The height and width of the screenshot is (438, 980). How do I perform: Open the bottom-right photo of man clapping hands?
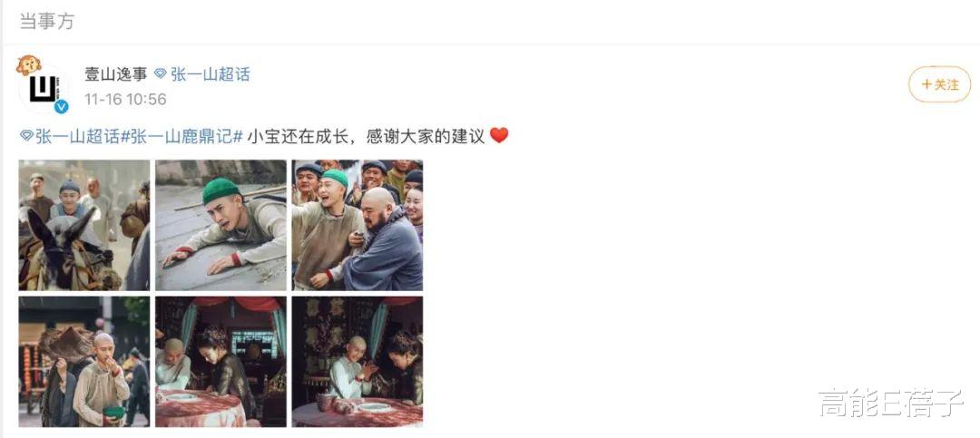coord(357,362)
